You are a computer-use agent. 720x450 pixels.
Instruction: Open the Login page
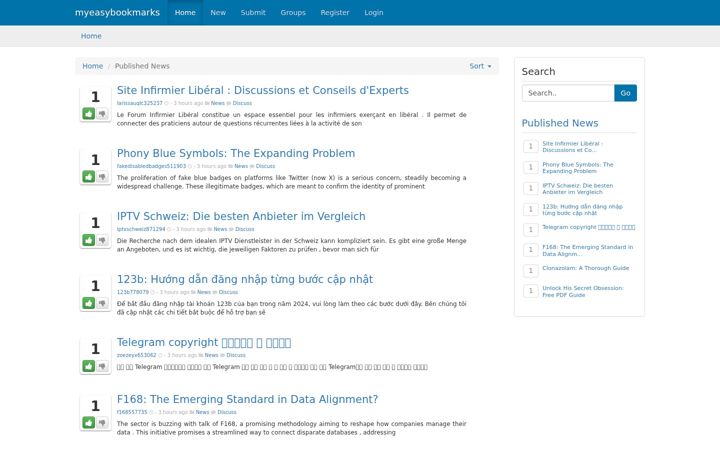pyautogui.click(x=374, y=12)
